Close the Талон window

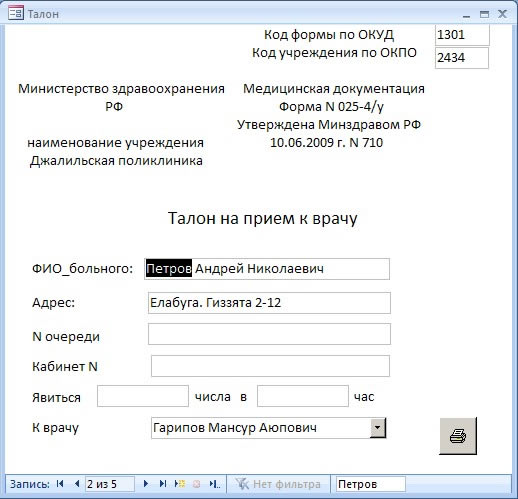click(502, 14)
